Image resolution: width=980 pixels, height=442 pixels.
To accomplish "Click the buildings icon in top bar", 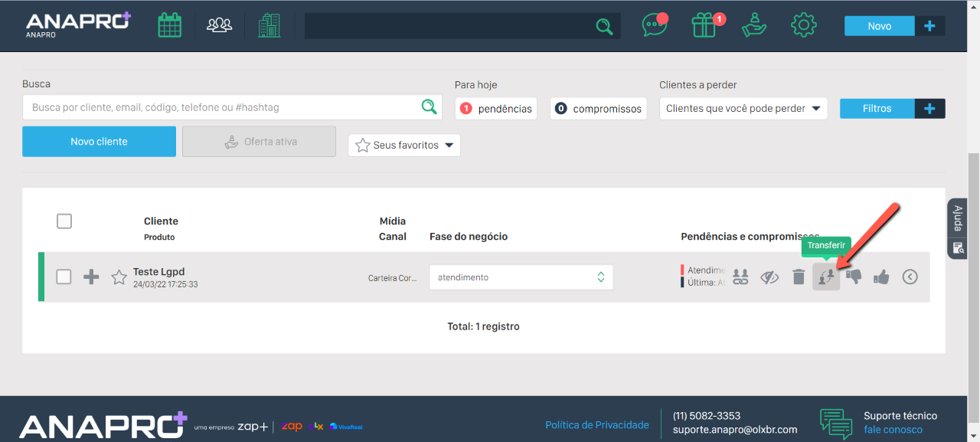I will 269,25.
